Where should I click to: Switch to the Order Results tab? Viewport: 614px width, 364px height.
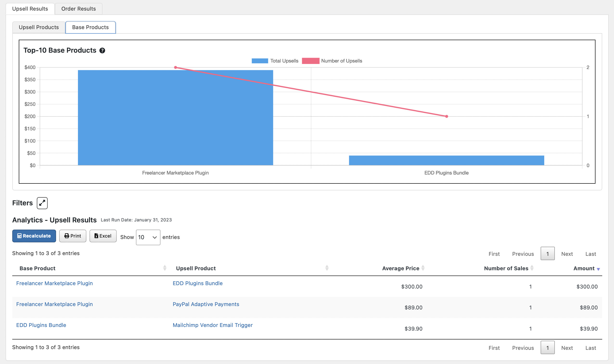point(78,9)
